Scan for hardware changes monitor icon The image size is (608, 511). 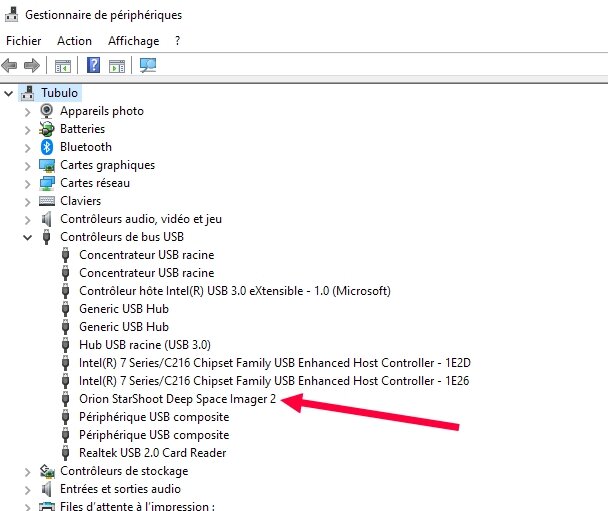click(x=148, y=65)
